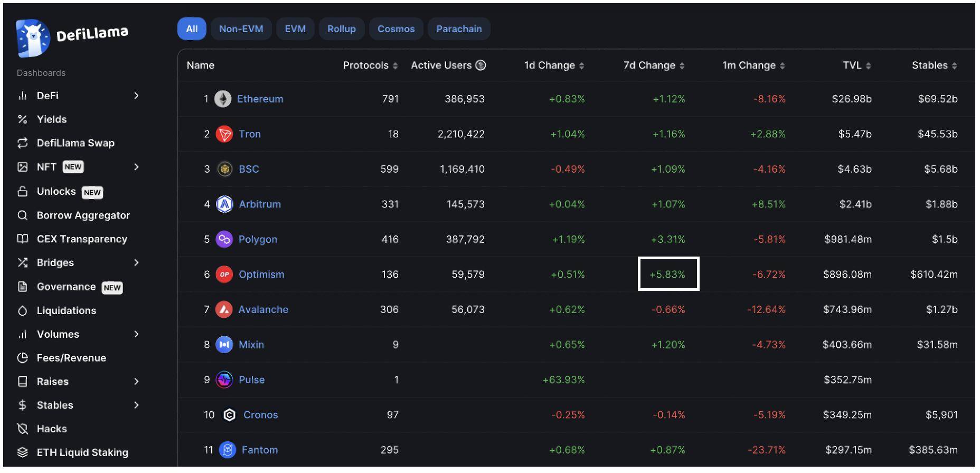Screen dimensions: 980x473
Task: Click the Arbitrum logo icon
Action: pyautogui.click(x=224, y=204)
